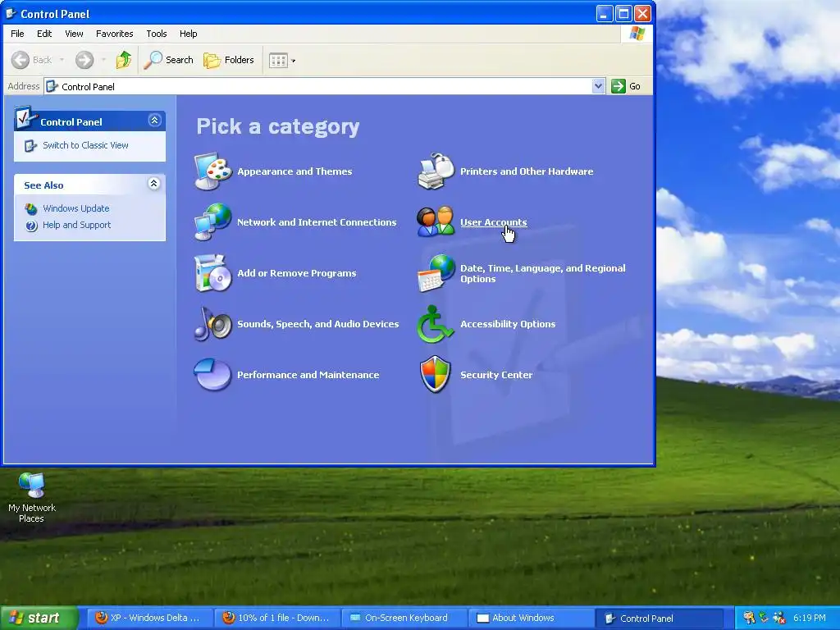Open the Performance and Maintenance pie icon
The height and width of the screenshot is (630, 840).
212,374
